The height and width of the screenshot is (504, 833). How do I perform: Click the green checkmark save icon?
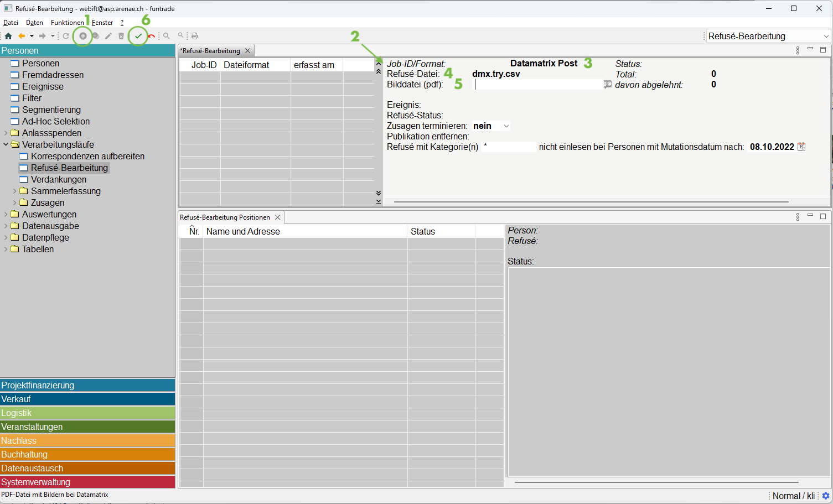click(x=138, y=36)
